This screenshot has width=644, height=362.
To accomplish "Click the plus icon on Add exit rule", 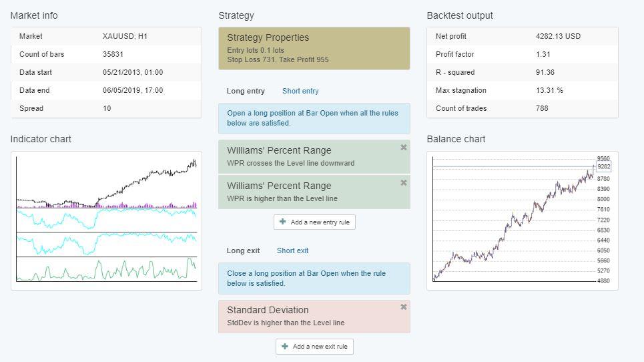I will 285,347.
